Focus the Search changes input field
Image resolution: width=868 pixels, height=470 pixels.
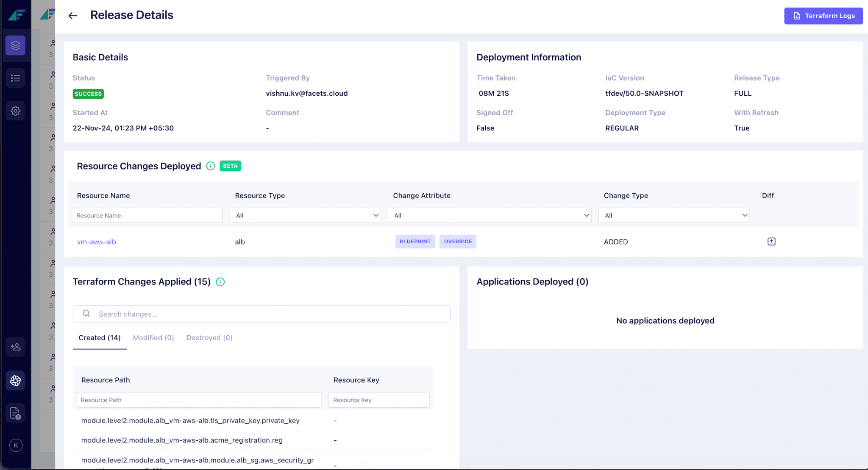[x=271, y=314]
